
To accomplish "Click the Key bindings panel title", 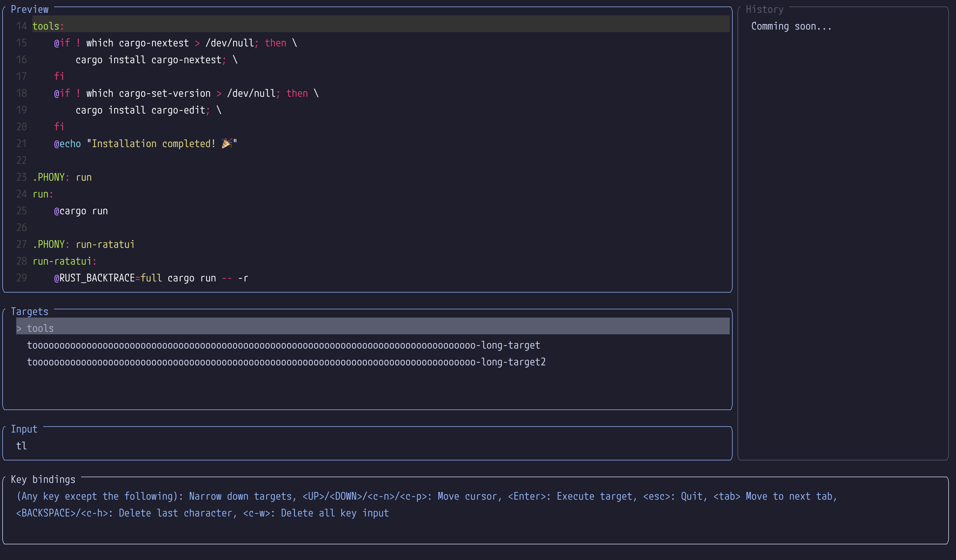I will tap(43, 479).
